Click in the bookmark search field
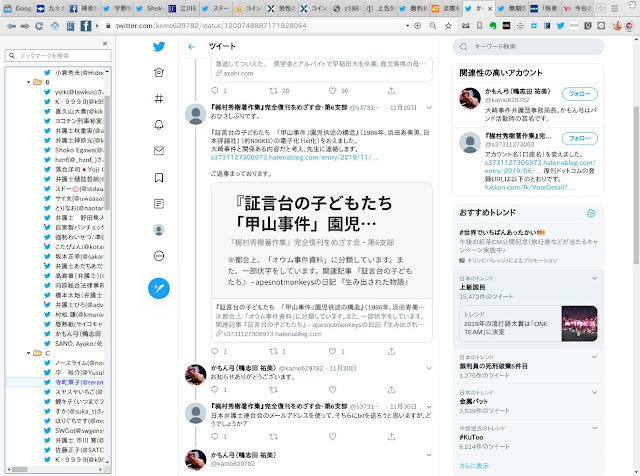Image resolution: width=640 pixels, height=476 pixels. click(x=58, y=56)
